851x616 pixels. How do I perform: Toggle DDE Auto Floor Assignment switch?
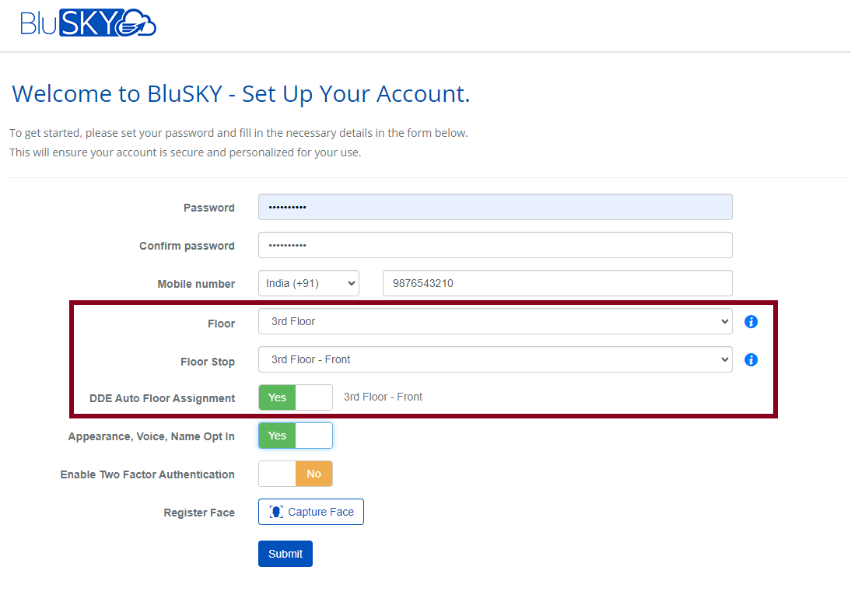pyautogui.click(x=295, y=397)
